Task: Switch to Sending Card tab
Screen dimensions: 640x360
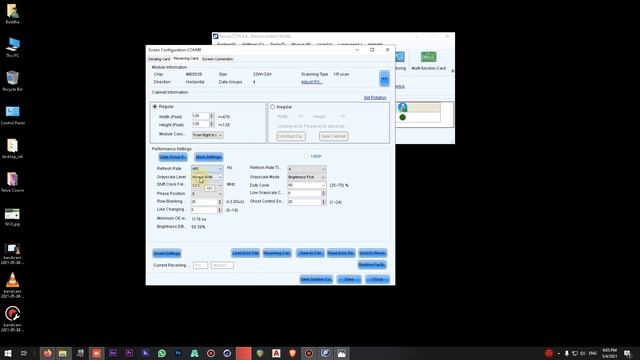Action: (159, 59)
